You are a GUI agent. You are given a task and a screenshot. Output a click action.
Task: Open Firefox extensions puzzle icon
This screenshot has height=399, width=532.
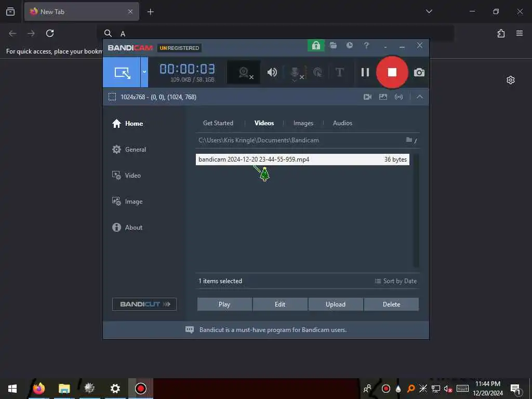tap(501, 33)
